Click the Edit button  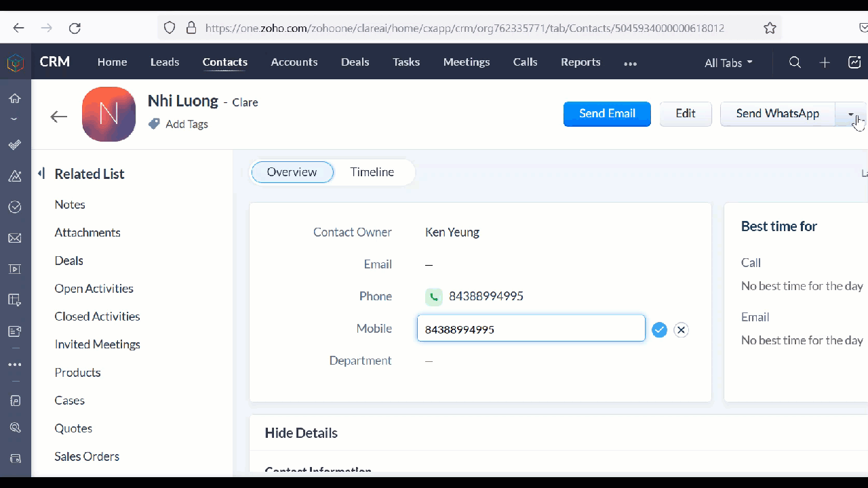686,114
